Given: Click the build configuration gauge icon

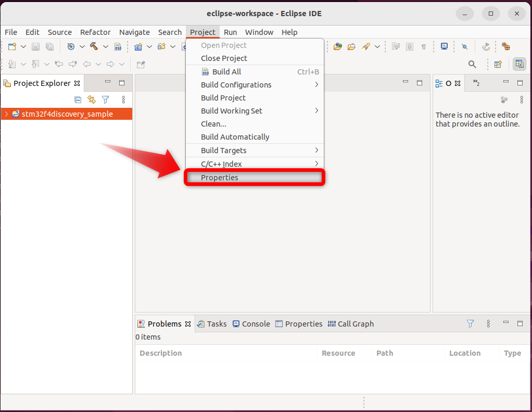Looking at the screenshot, I should pos(71,46).
